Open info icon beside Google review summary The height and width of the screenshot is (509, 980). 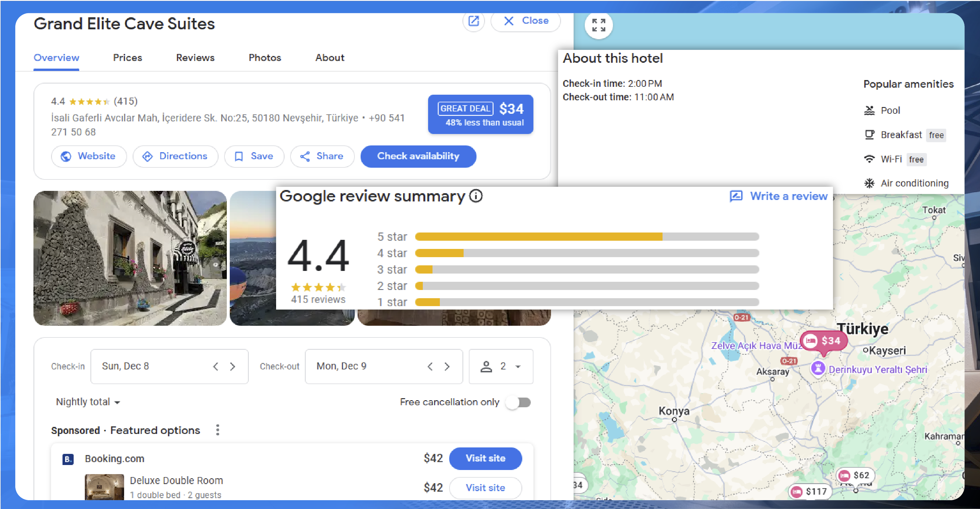coord(476,196)
